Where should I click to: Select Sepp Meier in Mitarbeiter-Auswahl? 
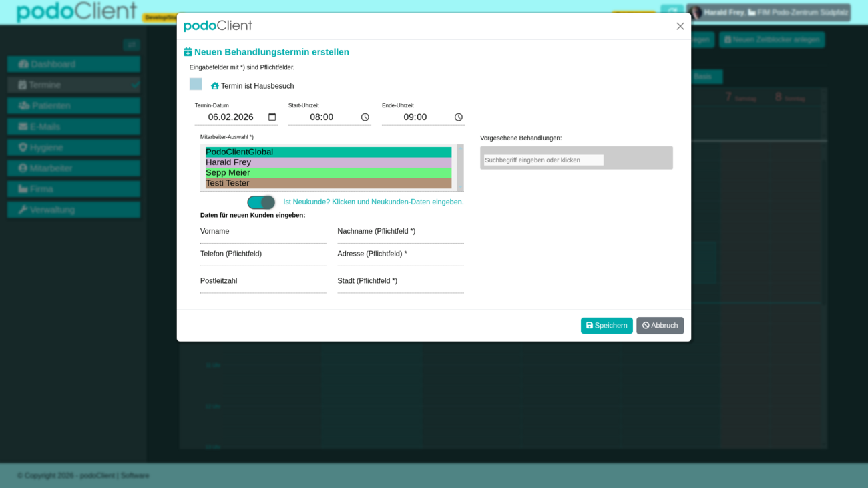328,173
